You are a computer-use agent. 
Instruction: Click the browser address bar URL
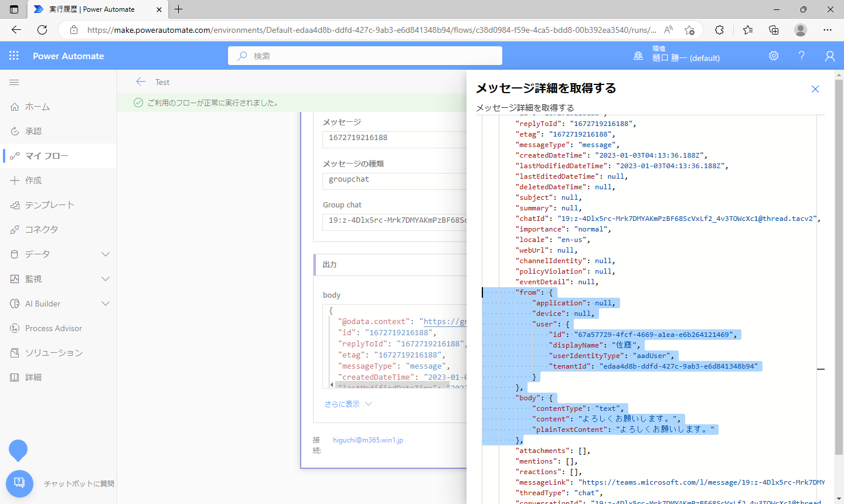372,30
